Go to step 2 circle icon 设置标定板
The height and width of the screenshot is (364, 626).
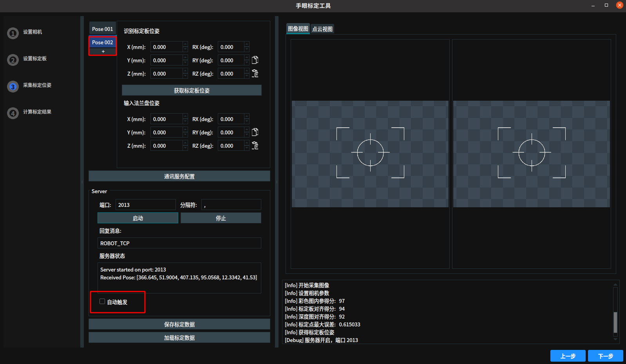[x=13, y=60]
